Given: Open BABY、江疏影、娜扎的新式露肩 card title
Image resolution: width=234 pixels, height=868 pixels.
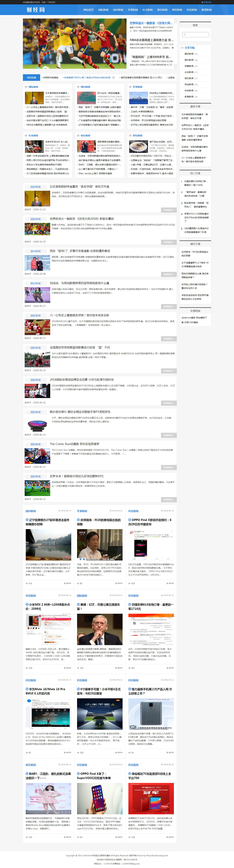Looking at the screenshot, I should click(48, 776).
